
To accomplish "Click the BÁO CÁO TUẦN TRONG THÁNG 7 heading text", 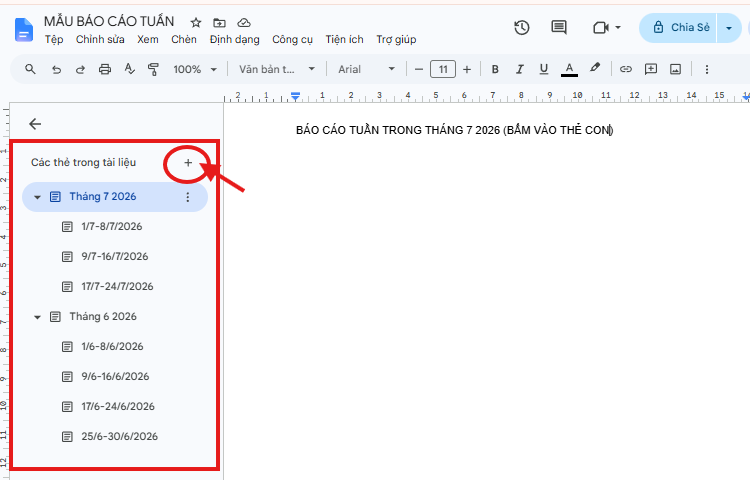I will (454, 130).
